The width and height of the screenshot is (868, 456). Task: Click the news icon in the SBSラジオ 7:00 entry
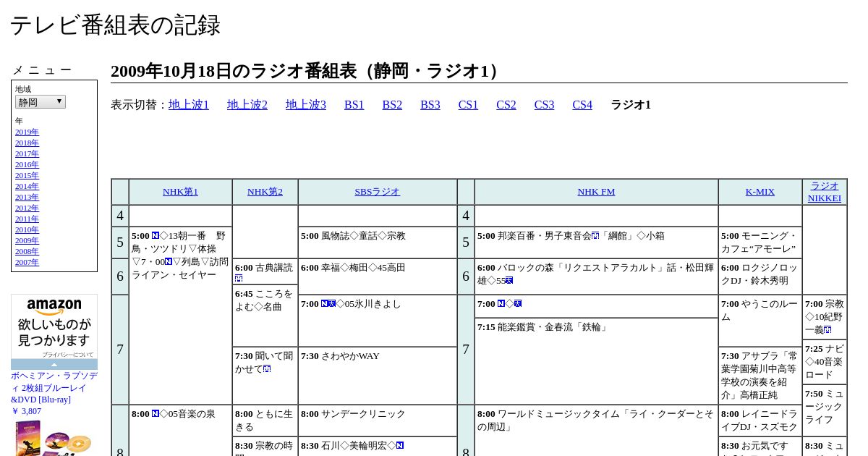(x=325, y=304)
